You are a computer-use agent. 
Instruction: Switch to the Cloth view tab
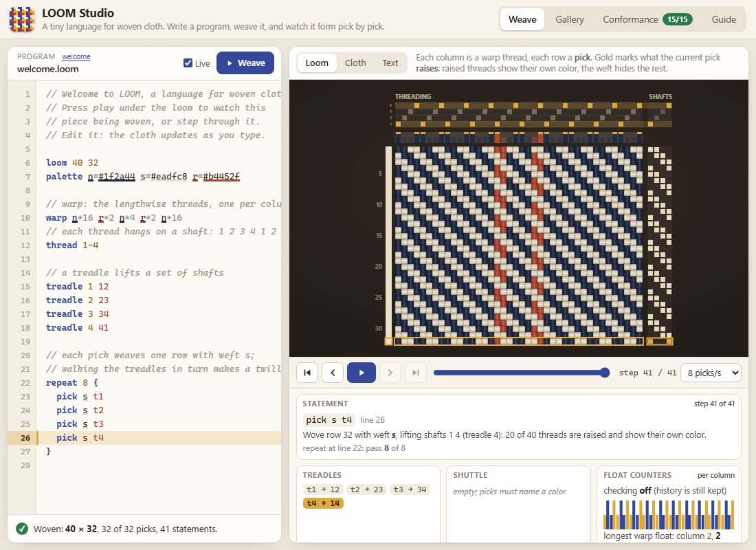click(x=355, y=63)
